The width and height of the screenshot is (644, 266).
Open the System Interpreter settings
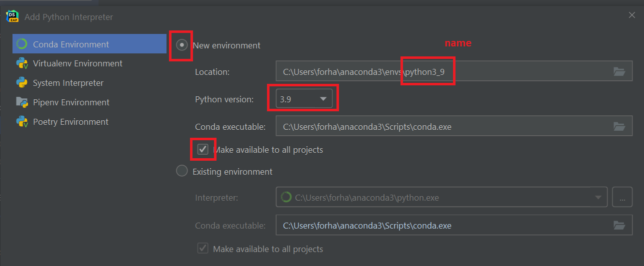coord(68,83)
